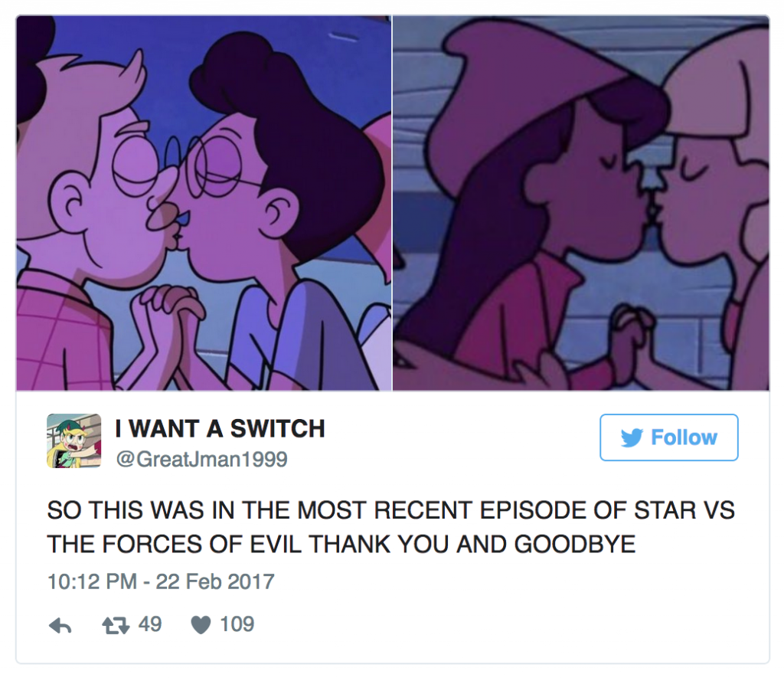Open the GreatJman1999 profile avatar
The height and width of the screenshot is (681, 784).
pyautogui.click(x=74, y=440)
